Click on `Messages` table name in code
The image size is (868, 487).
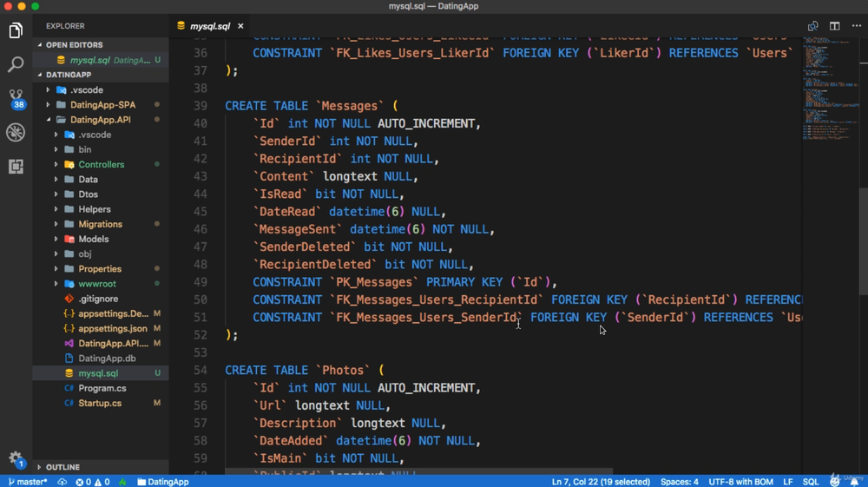(349, 106)
